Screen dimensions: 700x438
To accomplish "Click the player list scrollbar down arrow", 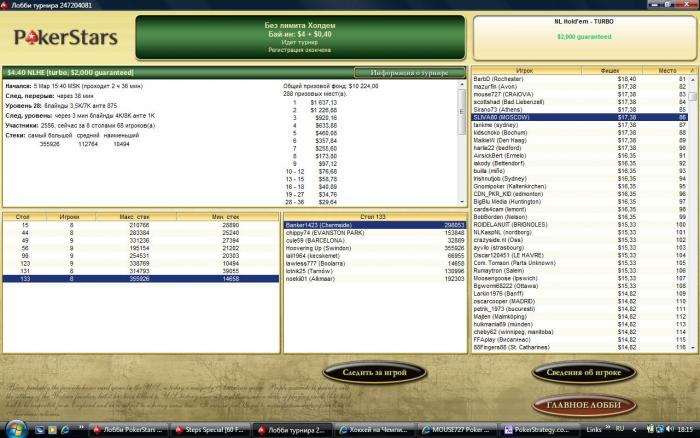I will pos(693,347).
